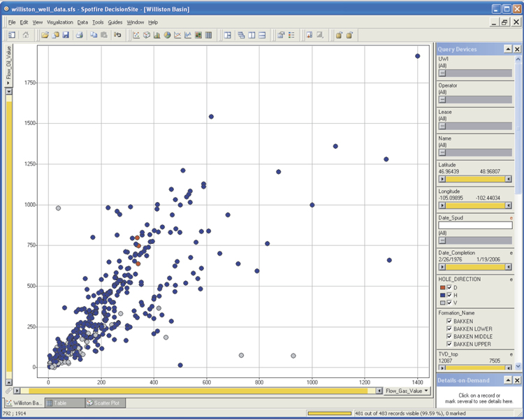524x420 pixels.
Task: Click the undo arrow toolbar icon
Action: click(x=117, y=35)
